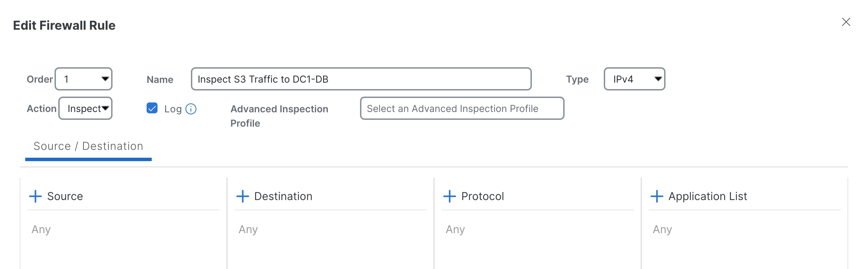Click the rule Name input field

(x=361, y=79)
